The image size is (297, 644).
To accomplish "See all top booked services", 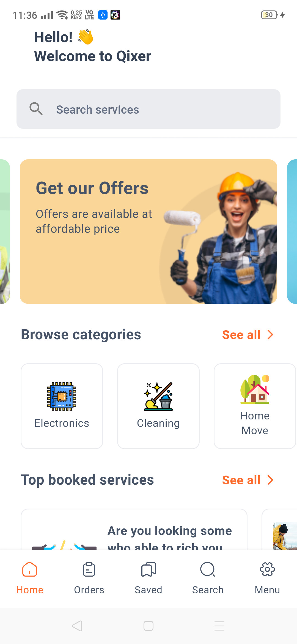I will point(241,480).
